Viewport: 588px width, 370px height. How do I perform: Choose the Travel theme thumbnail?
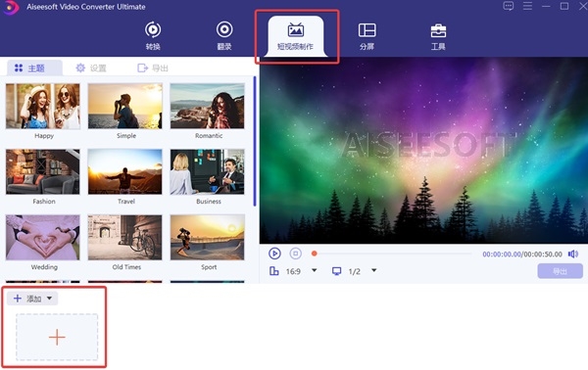[125, 171]
